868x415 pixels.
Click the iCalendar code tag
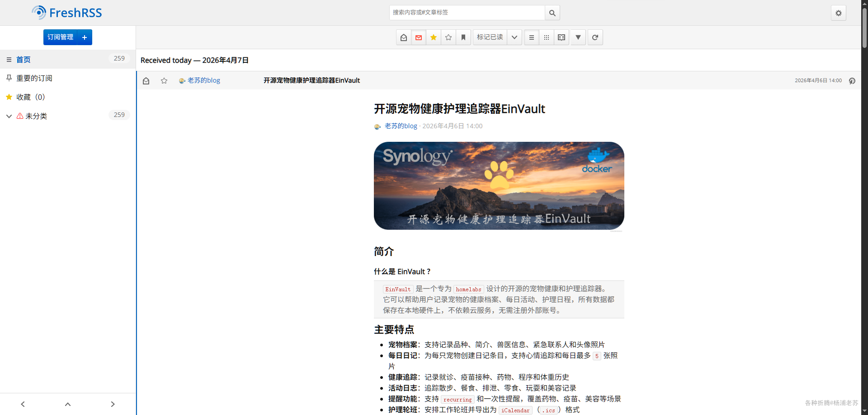[515, 410]
